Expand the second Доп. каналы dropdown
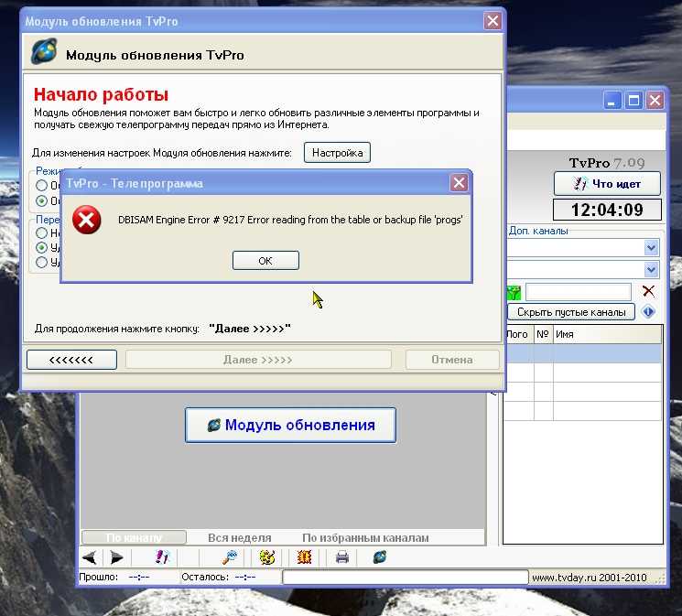This screenshot has width=682, height=616. 651,269
